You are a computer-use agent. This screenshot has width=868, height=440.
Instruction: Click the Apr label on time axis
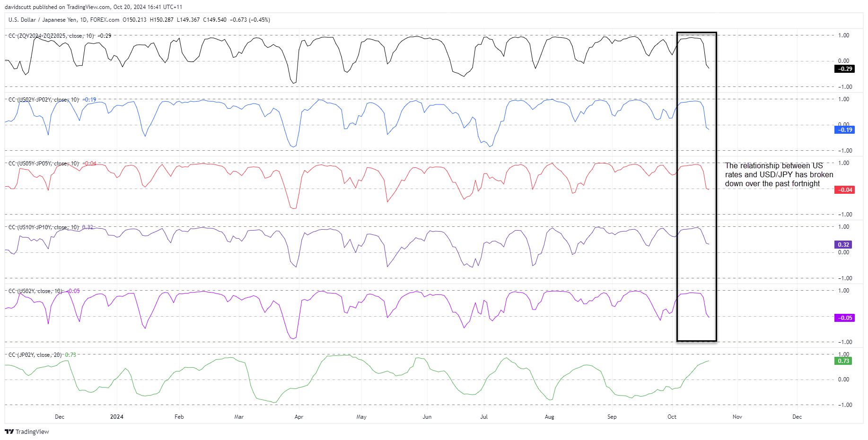(299, 417)
